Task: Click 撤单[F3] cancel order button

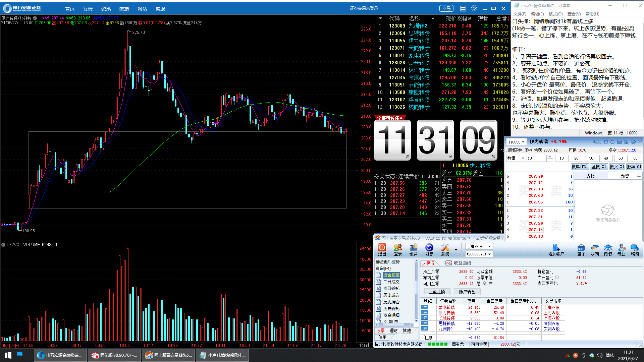Action: tap(580, 167)
